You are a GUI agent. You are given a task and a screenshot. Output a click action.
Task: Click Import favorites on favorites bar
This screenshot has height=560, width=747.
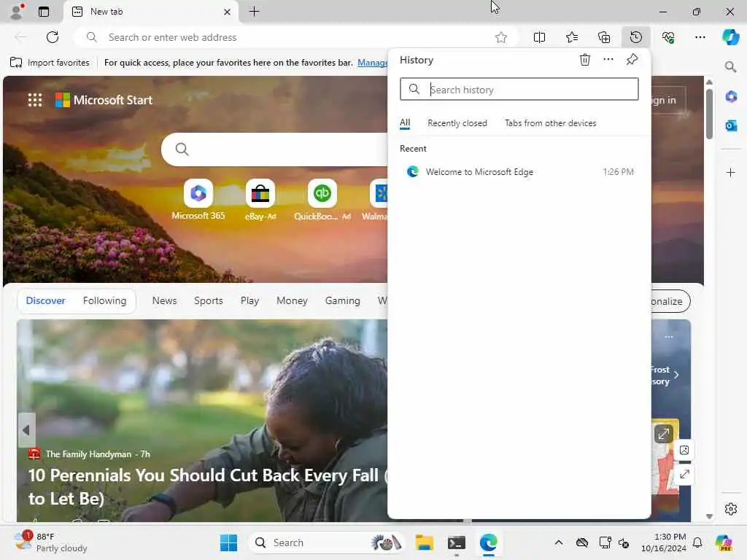50,63
